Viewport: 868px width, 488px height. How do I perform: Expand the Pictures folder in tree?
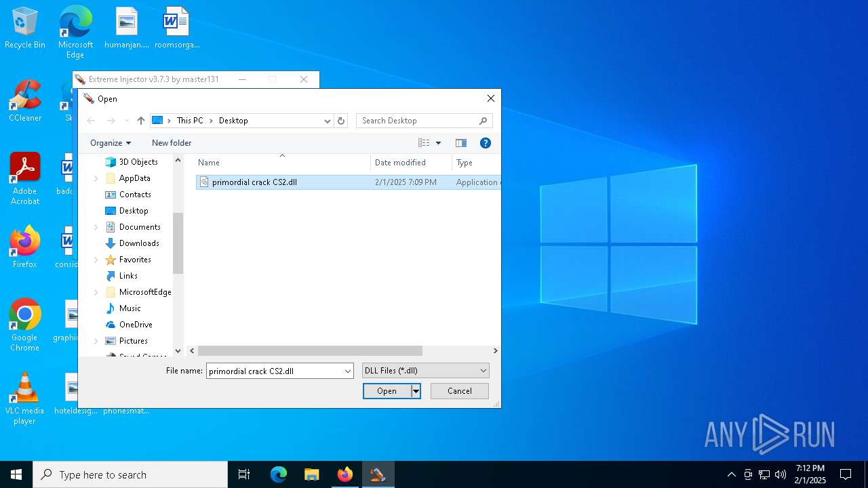96,341
